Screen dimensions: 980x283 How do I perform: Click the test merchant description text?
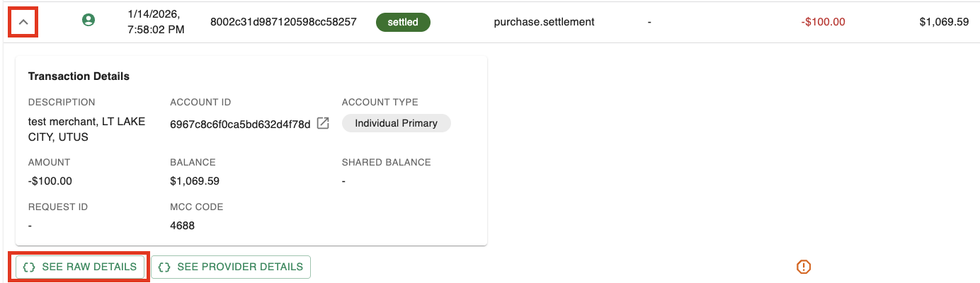point(86,129)
